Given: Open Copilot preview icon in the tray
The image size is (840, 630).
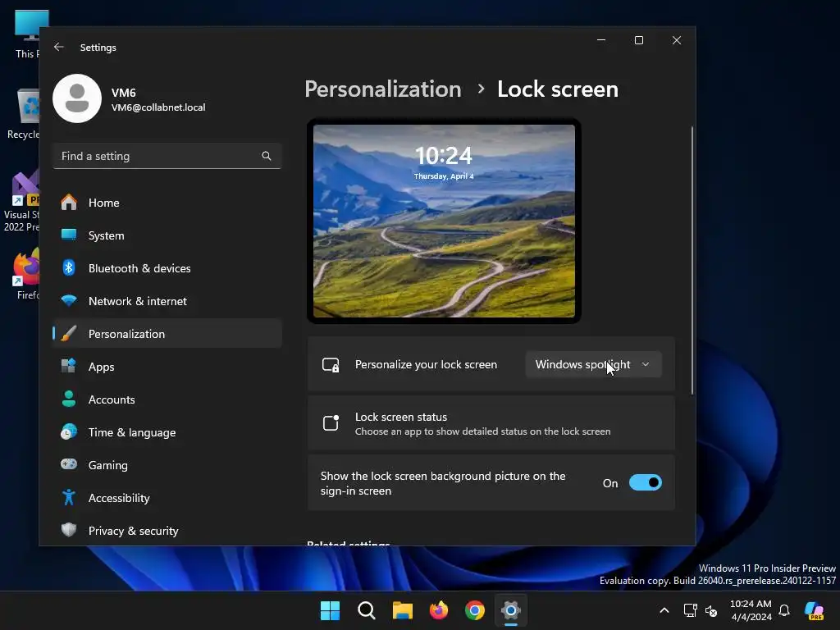Looking at the screenshot, I should [x=815, y=610].
